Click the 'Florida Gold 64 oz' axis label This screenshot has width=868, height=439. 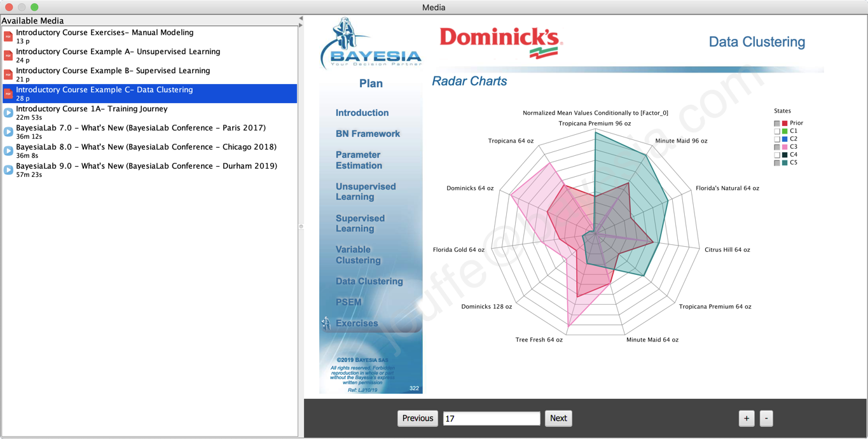[458, 250]
